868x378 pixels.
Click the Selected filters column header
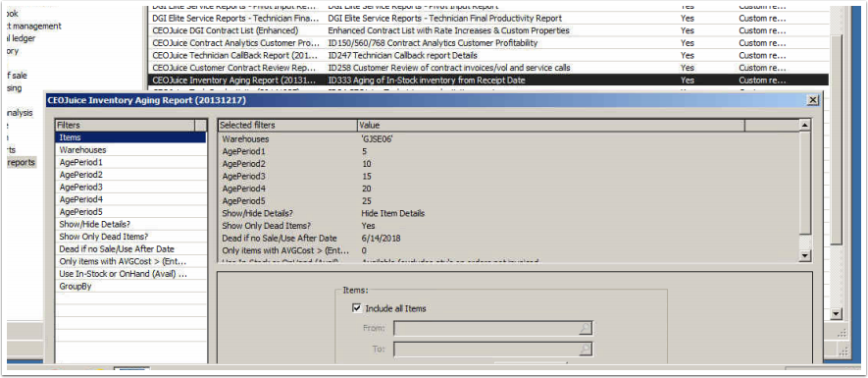pos(287,126)
